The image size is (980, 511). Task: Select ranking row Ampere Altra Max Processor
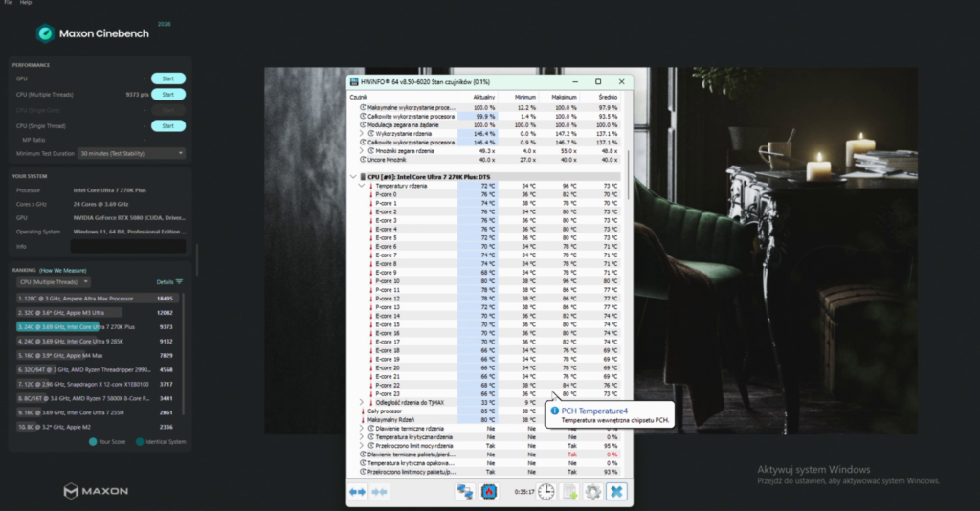[x=97, y=299]
